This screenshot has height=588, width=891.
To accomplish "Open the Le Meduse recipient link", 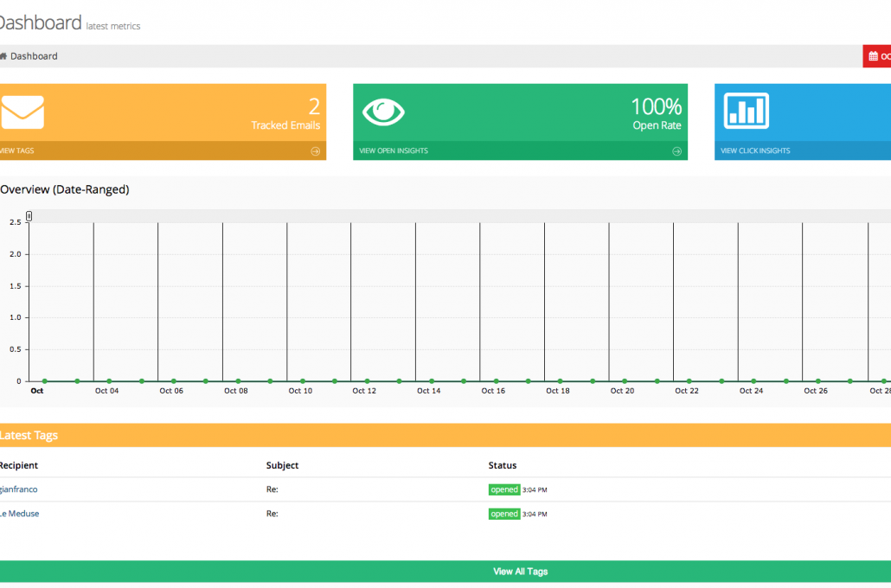I will 19,514.
